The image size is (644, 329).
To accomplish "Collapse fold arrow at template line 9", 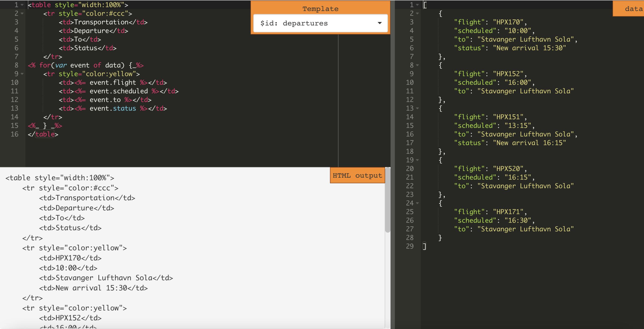I will tap(22, 74).
